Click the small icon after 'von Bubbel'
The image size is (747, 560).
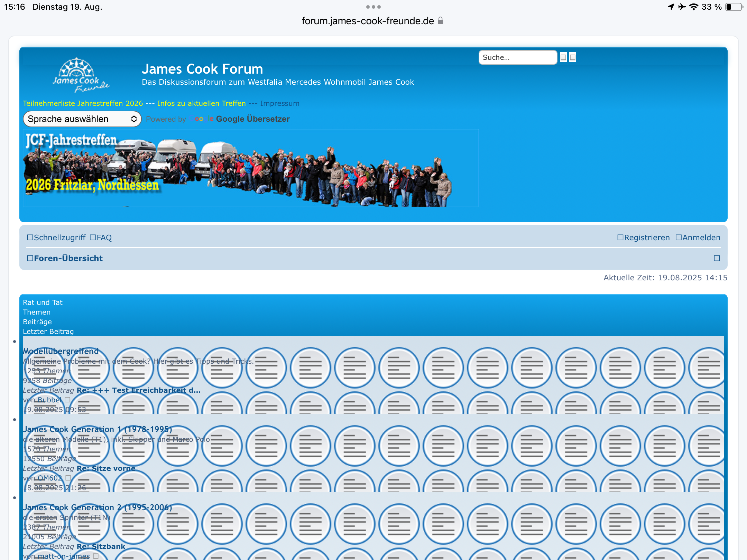click(x=67, y=400)
